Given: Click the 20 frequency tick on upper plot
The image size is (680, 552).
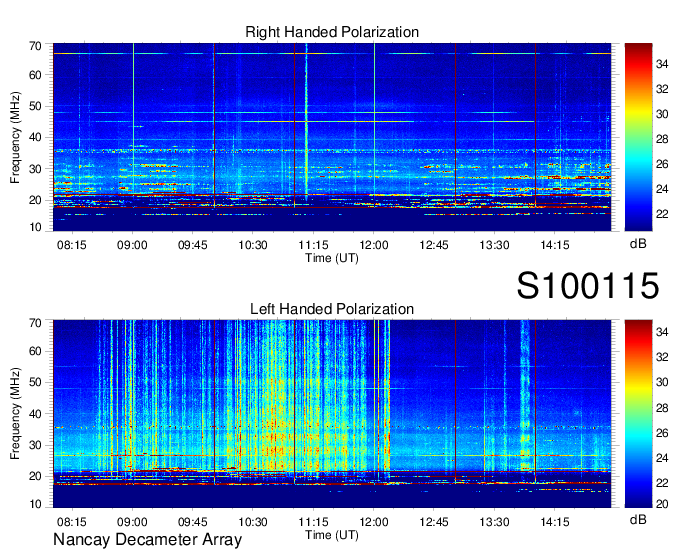Looking at the screenshot, I should coord(35,200).
